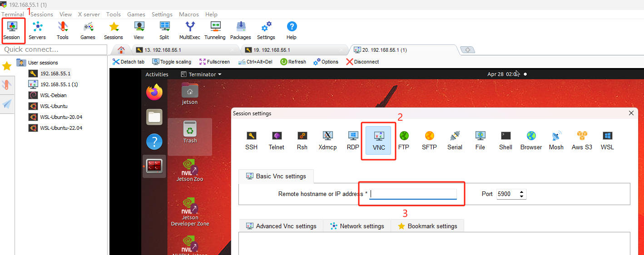Select File session type
644x255 pixels.
point(480,141)
